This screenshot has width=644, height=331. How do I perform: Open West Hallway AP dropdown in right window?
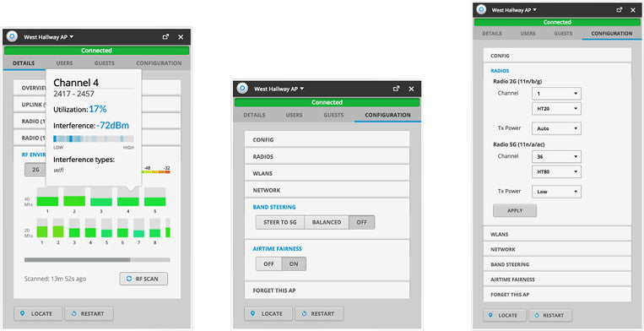click(514, 10)
